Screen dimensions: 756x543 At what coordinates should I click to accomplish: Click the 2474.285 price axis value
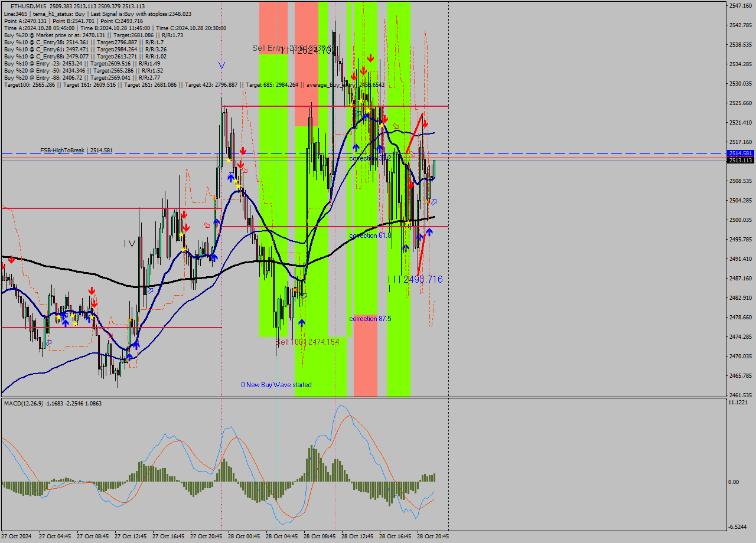(741, 336)
